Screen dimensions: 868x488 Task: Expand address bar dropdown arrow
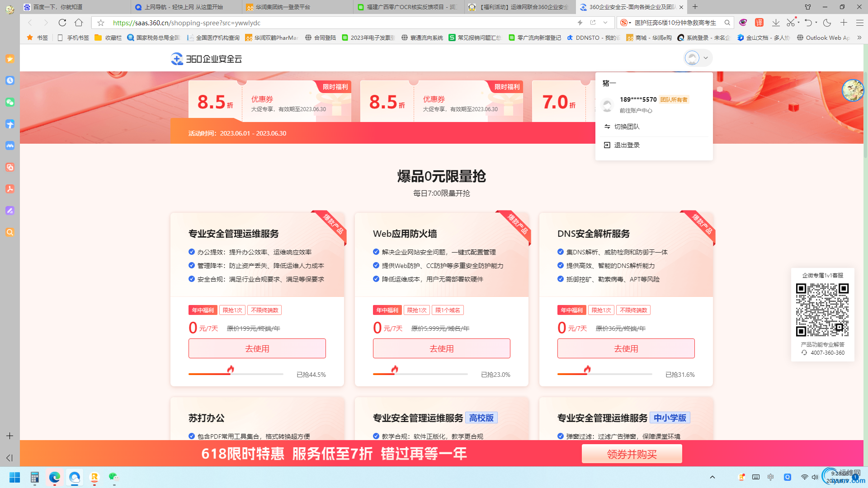click(605, 23)
